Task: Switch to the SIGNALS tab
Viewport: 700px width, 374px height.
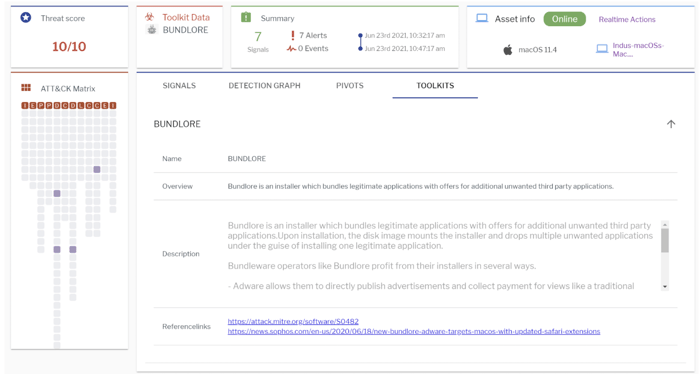Action: click(x=179, y=85)
